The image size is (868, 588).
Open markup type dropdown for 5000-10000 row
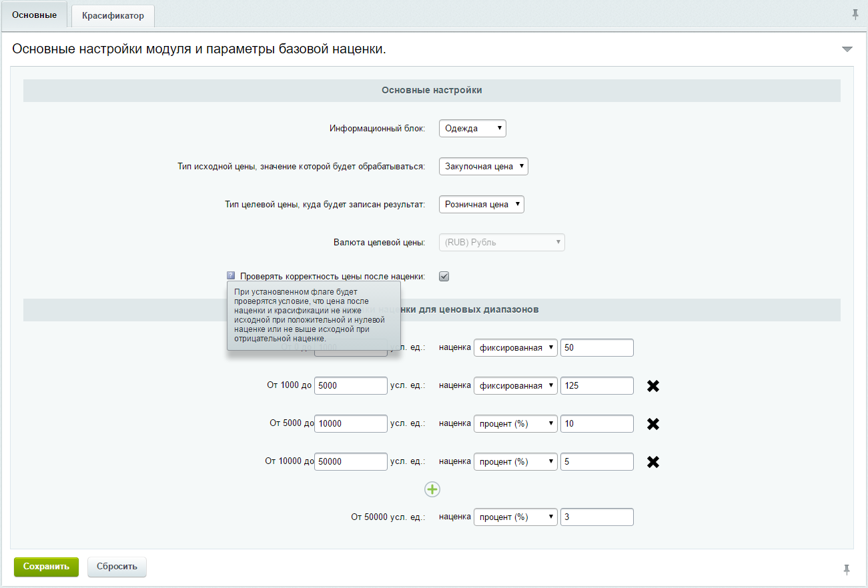point(515,424)
